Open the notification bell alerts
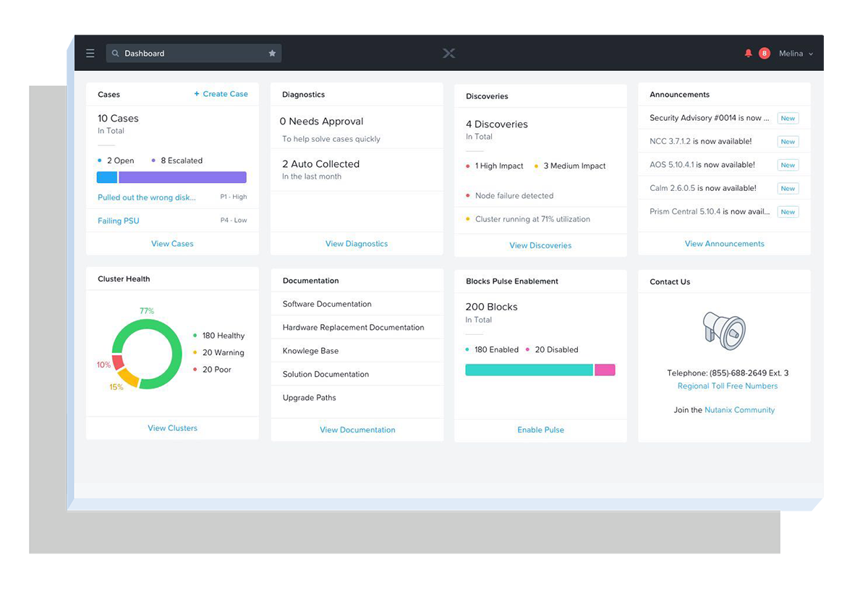Image resolution: width=868 pixels, height=596 pixels. click(748, 54)
